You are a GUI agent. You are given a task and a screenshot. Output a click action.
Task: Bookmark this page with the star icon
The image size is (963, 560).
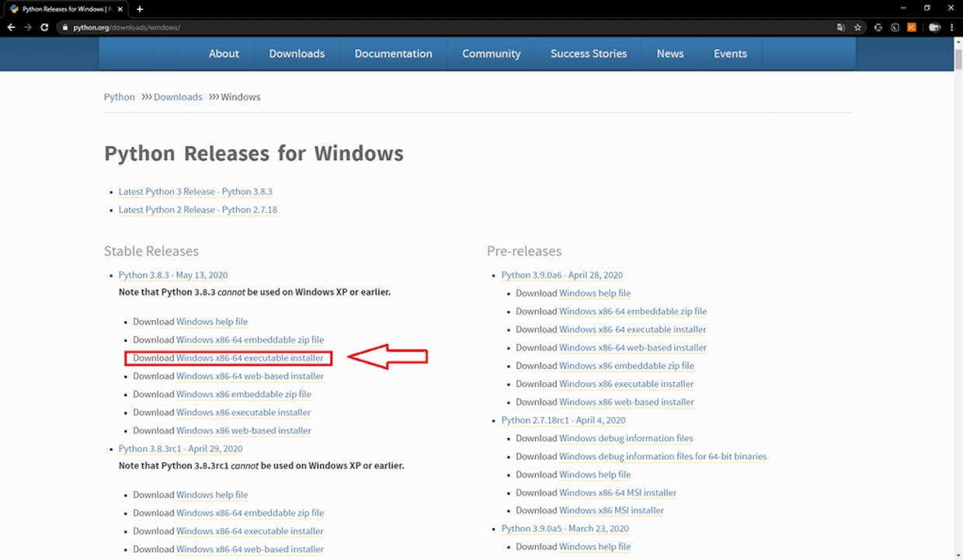[x=857, y=27]
